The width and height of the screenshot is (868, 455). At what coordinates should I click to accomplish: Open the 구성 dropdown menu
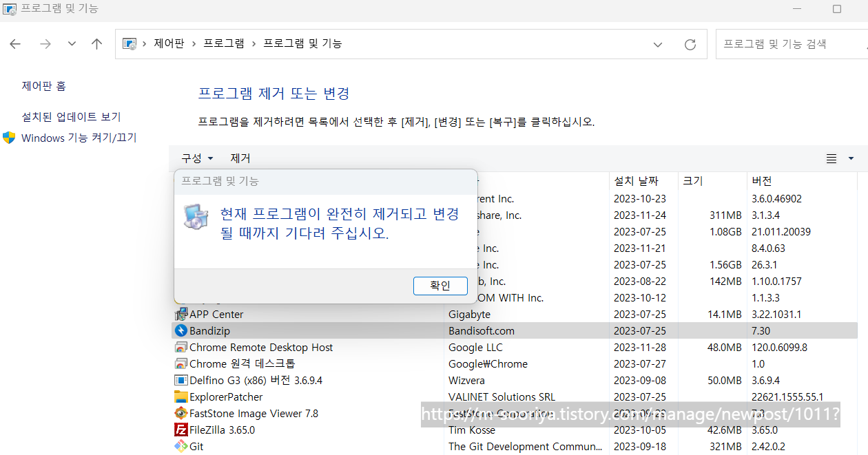click(198, 158)
